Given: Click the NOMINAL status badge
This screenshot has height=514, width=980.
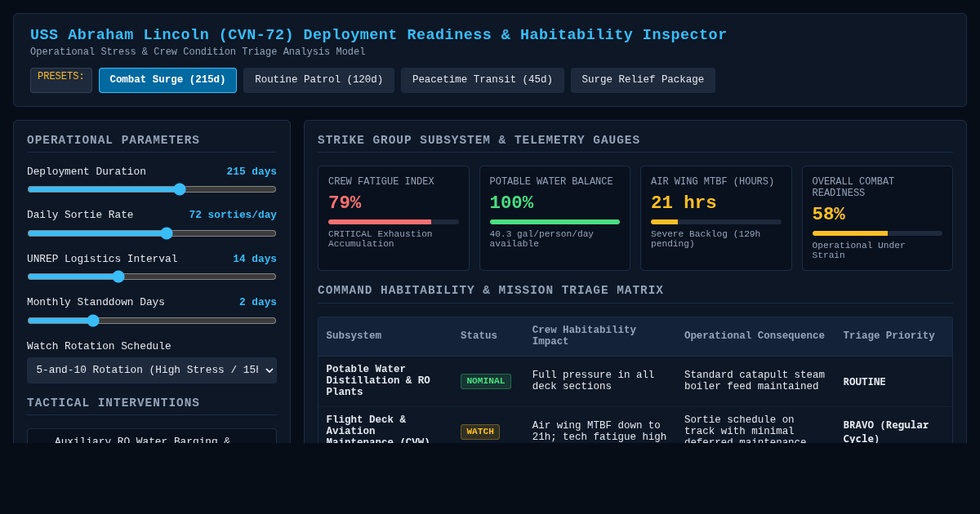Looking at the screenshot, I should (x=486, y=381).
